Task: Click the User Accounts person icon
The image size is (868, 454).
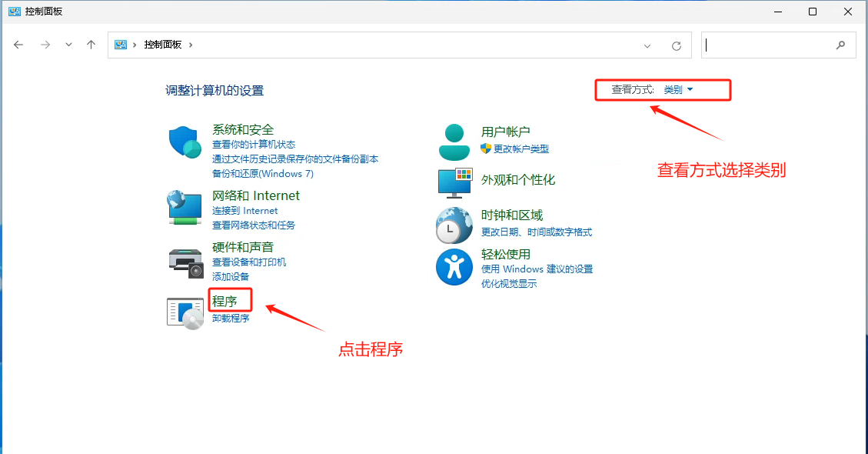Action: pyautogui.click(x=454, y=141)
